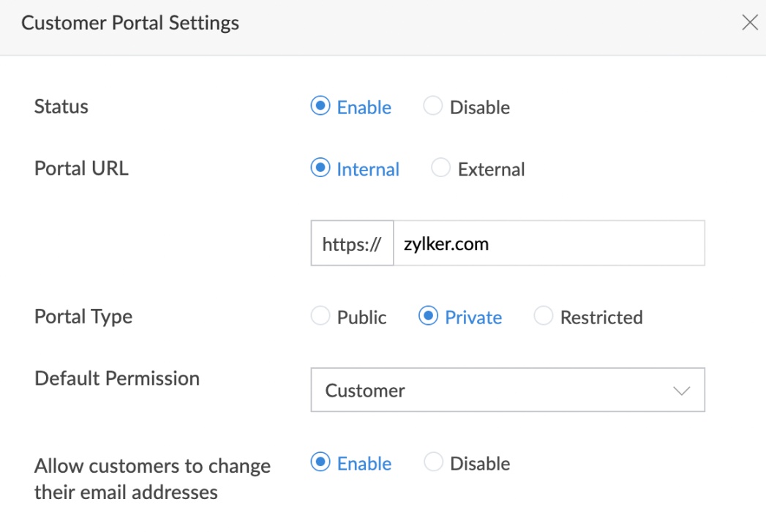This screenshot has height=532, width=766.
Task: Click the Default Permission field label
Action: (x=117, y=378)
